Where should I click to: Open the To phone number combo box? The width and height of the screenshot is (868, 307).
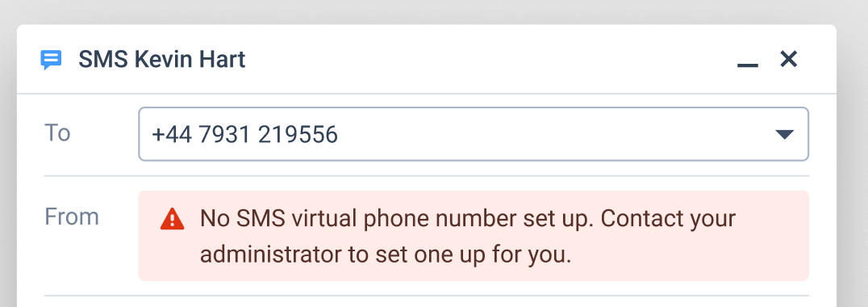click(474, 134)
